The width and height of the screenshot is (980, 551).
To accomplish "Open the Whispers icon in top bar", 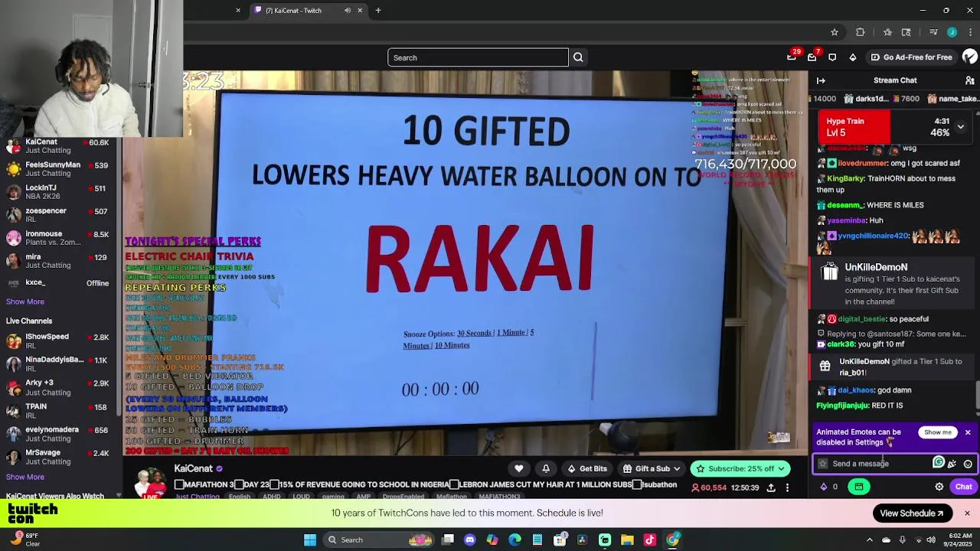I will (x=832, y=57).
